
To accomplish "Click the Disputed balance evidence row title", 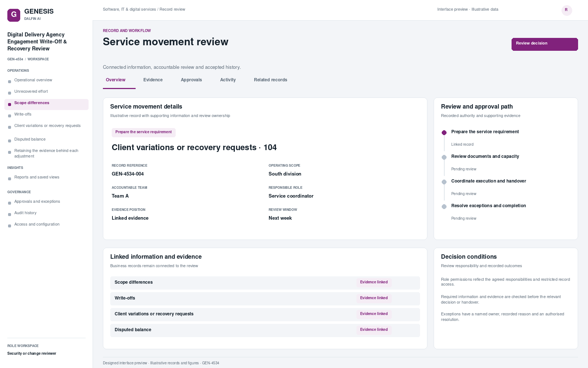I will pos(133,330).
